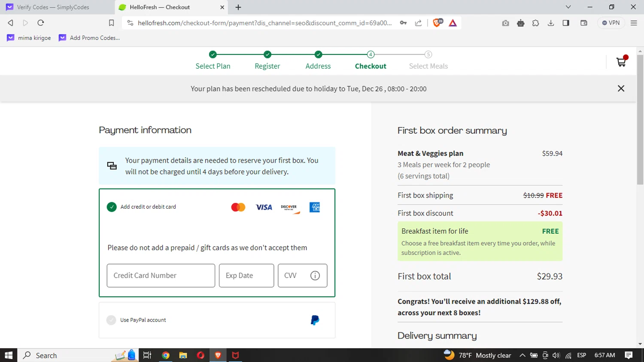Click the camera screenshot extension icon
Viewport: 644px width, 362px height.
tap(505, 23)
